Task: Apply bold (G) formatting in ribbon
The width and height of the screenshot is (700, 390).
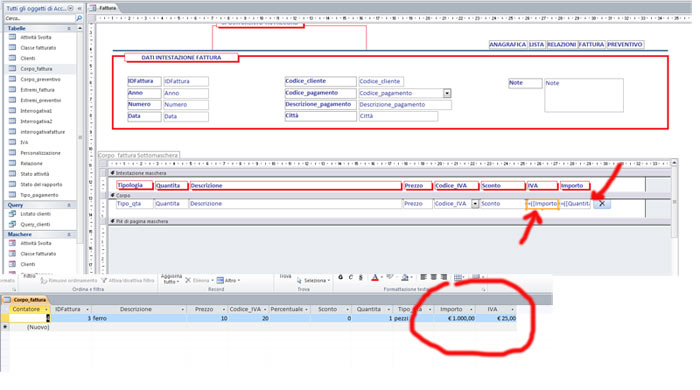Action: pyautogui.click(x=341, y=278)
